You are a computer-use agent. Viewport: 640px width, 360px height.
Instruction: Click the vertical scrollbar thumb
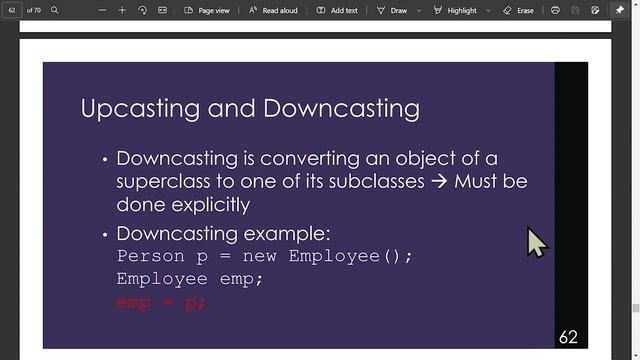636,308
